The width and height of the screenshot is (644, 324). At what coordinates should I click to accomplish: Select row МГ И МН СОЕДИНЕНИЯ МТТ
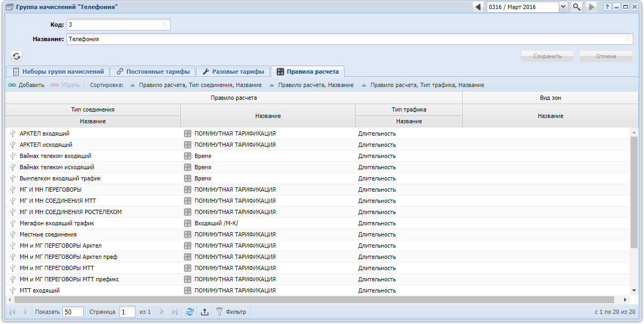coord(318,201)
